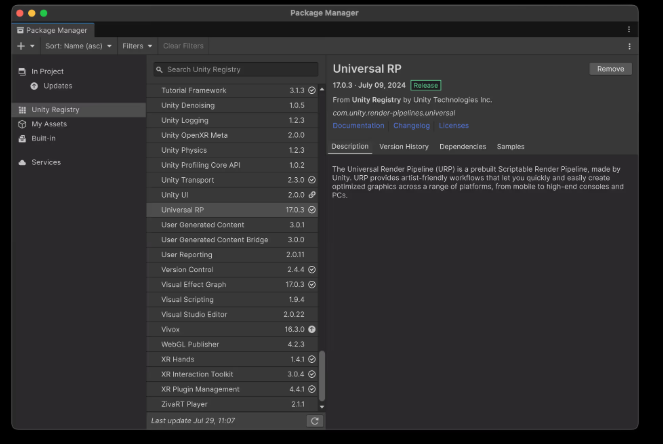Click the package name com.unity.render-pipelines.universal

tap(394, 113)
